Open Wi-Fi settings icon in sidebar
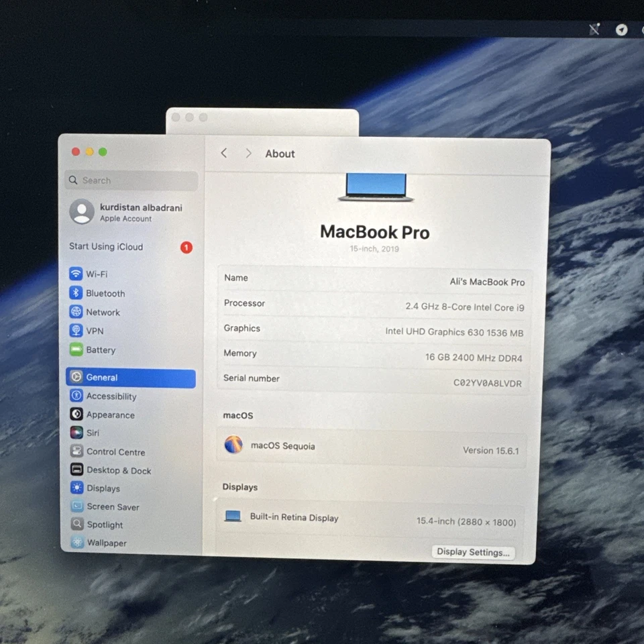This screenshot has height=644, width=644. tap(76, 274)
